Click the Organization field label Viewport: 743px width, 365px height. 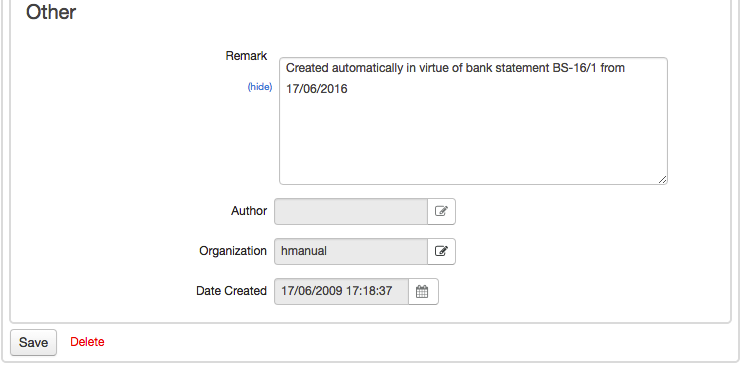[233, 251]
